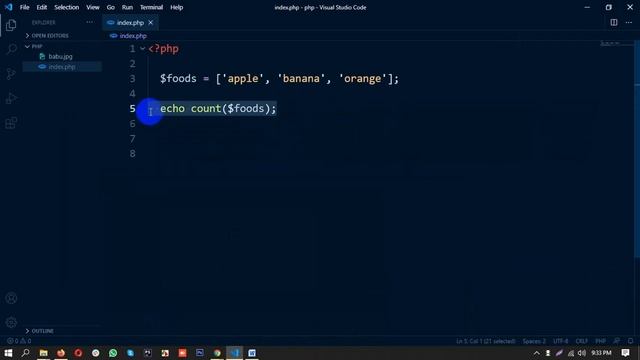Viewport: 640px width, 360px height.
Task: Open Explorer panel ellipsis menu
Action: tap(89, 22)
